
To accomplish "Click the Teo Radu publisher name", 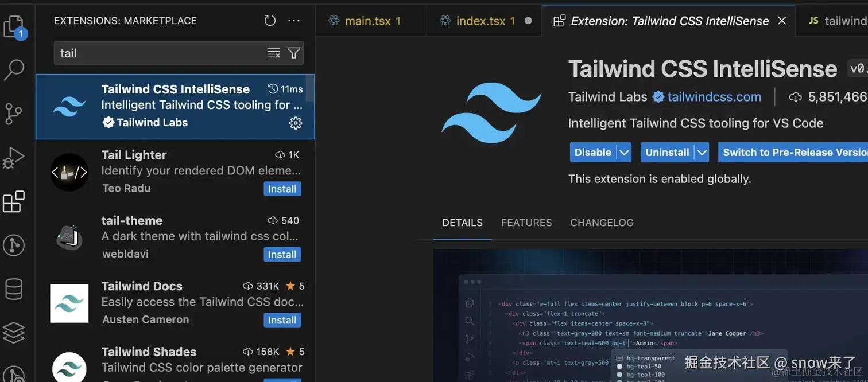I will (126, 188).
